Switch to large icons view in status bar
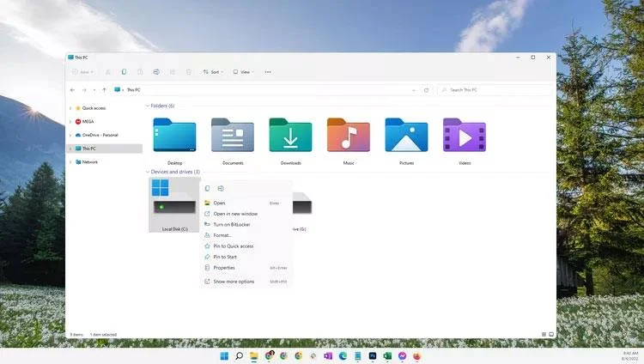644x364 pixels. (551, 335)
